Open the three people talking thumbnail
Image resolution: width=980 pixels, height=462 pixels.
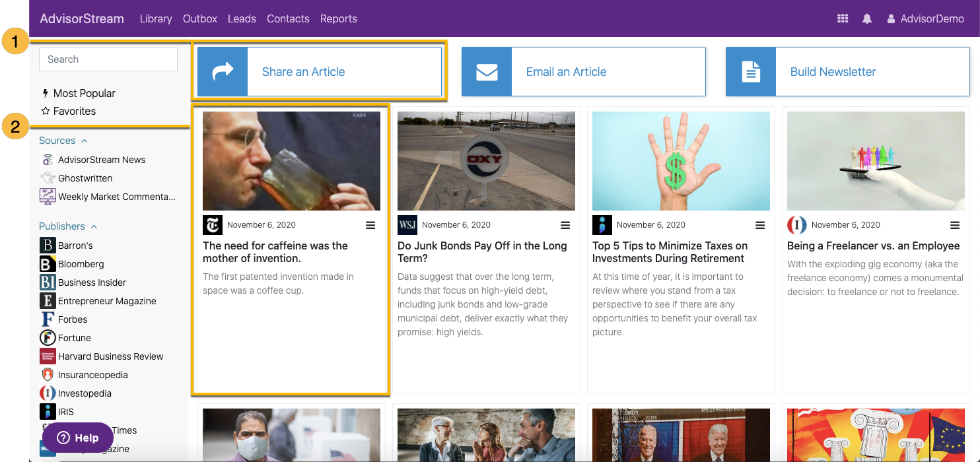486,435
